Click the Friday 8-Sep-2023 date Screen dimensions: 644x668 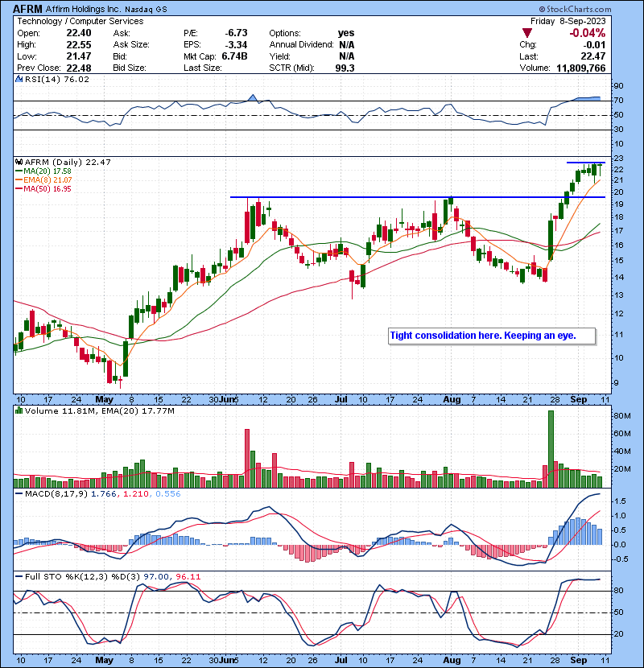[568, 21]
